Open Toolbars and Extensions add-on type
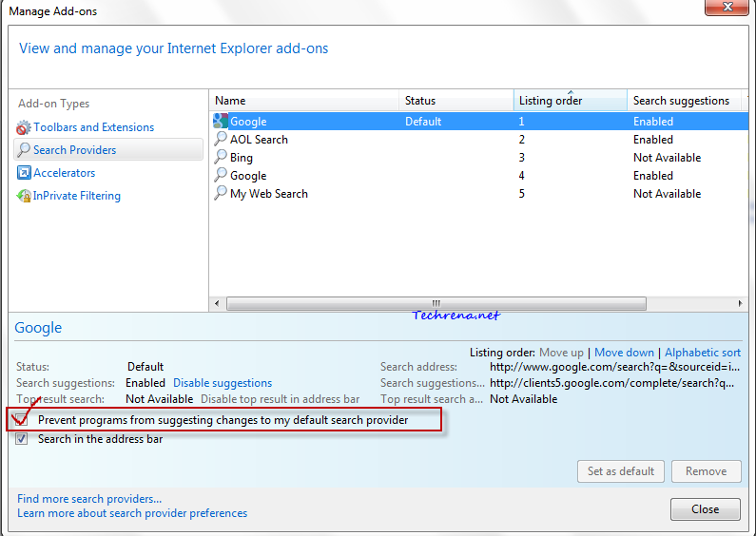This screenshot has height=536, width=756. click(x=93, y=127)
